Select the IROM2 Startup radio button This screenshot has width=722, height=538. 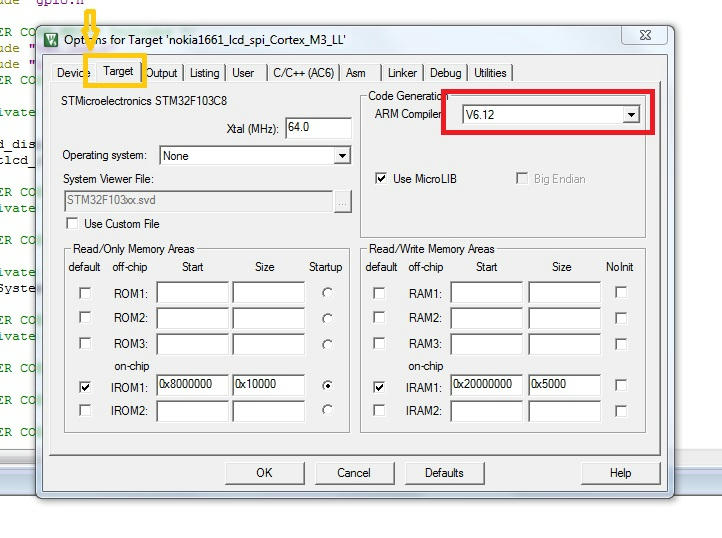(327, 410)
